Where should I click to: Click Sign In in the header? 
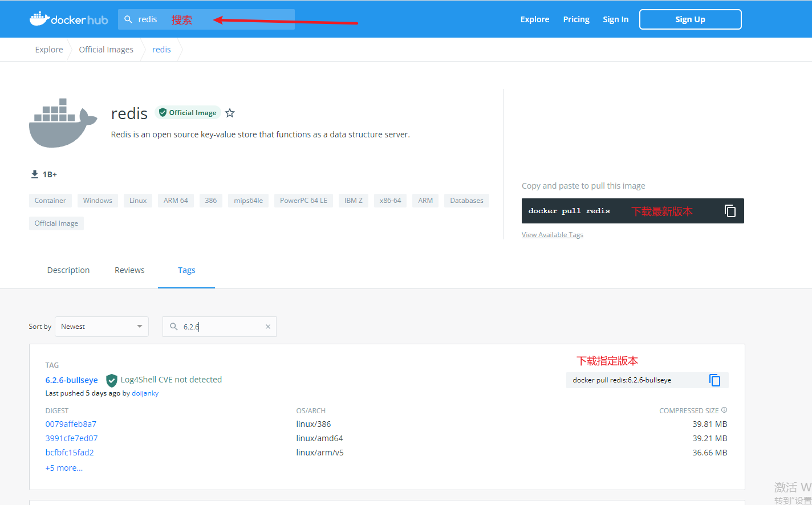click(616, 19)
